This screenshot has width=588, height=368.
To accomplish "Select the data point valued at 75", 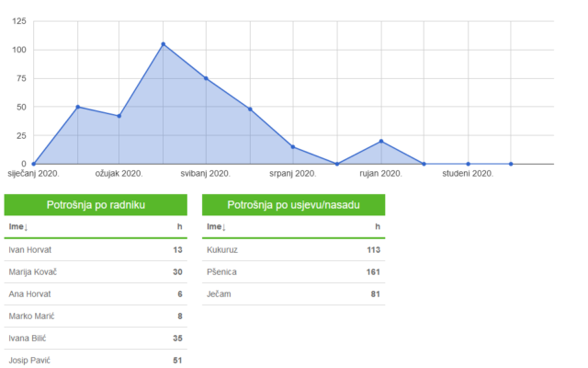I will pyautogui.click(x=206, y=78).
